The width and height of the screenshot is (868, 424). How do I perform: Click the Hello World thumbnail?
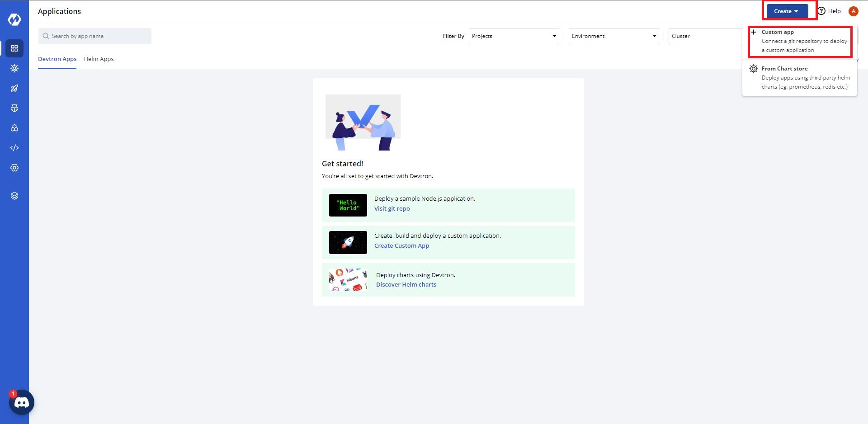tap(348, 205)
